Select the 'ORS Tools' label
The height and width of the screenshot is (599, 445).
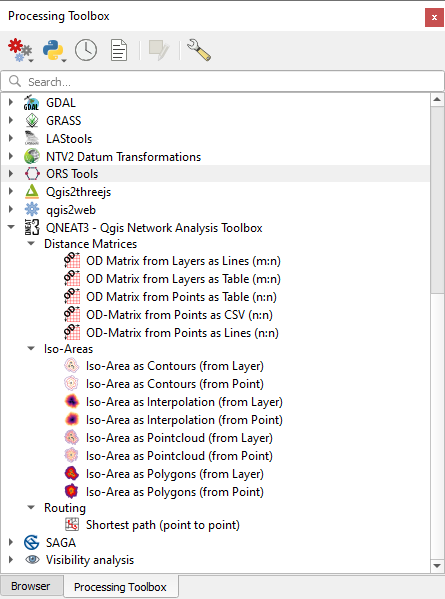[x=72, y=174]
